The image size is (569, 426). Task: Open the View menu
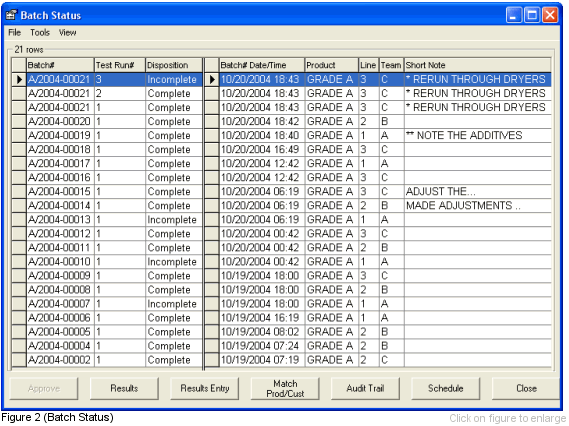point(67,33)
